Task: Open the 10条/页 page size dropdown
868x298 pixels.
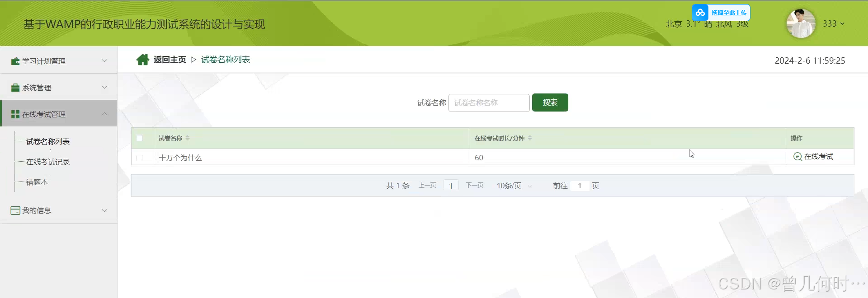Action: 514,186
